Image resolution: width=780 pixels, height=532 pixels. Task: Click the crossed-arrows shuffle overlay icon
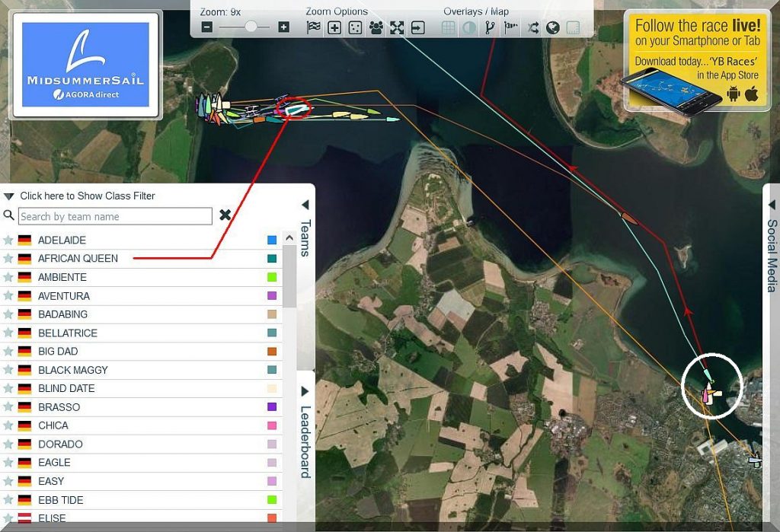[532, 28]
